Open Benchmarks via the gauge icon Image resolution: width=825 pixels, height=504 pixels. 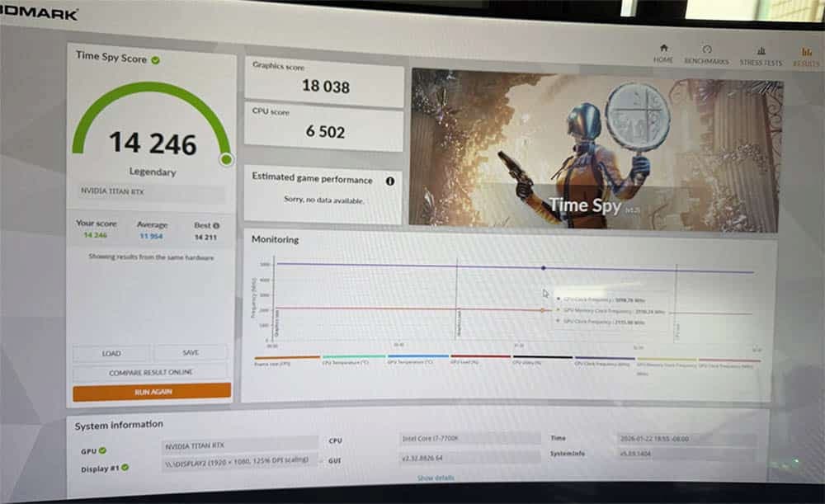coord(707,49)
